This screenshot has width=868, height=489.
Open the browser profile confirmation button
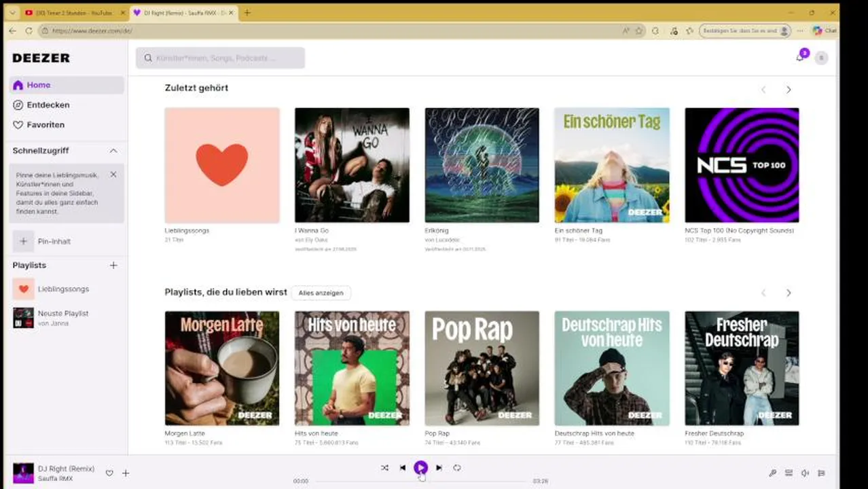point(746,31)
